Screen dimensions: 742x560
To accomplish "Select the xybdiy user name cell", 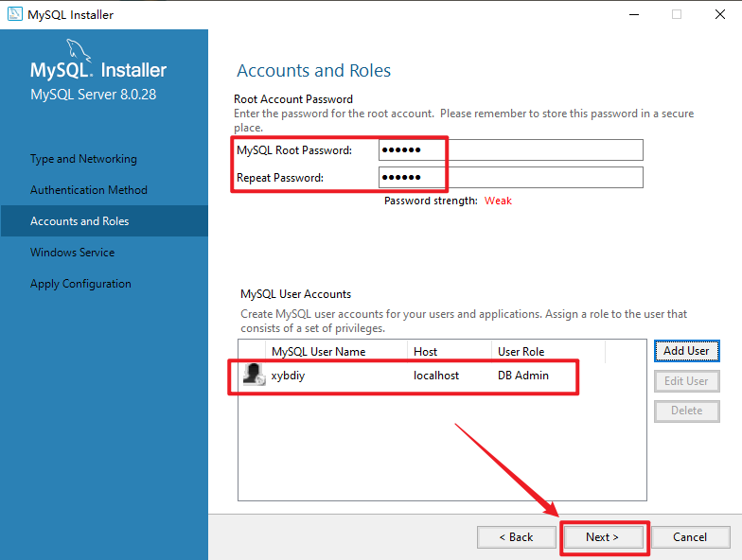I will [x=288, y=376].
